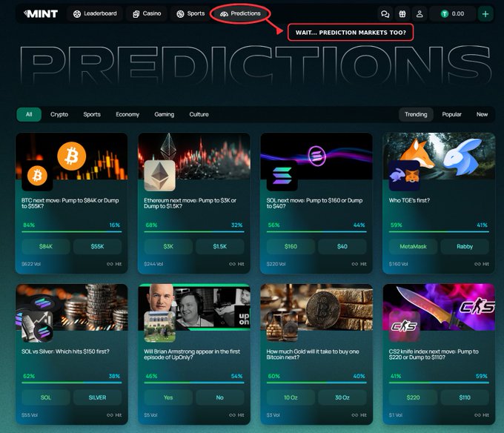Screen dimensions: 504x433
Task: Open the SOL next move market thumbnail
Action: tap(316, 156)
